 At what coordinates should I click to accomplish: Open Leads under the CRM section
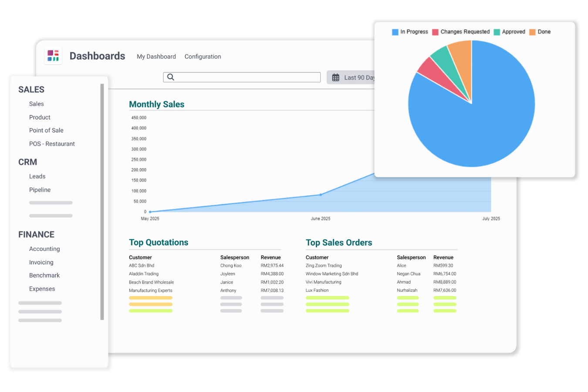(x=37, y=176)
